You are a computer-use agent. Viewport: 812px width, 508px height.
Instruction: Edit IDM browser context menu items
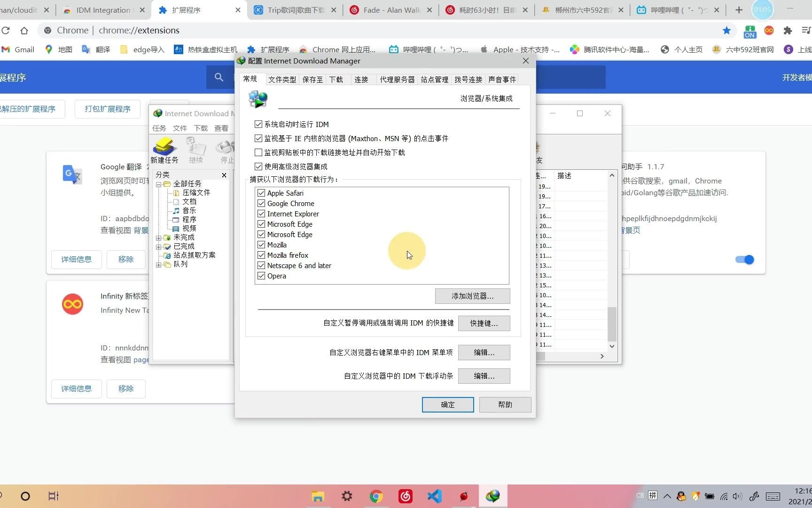click(484, 352)
